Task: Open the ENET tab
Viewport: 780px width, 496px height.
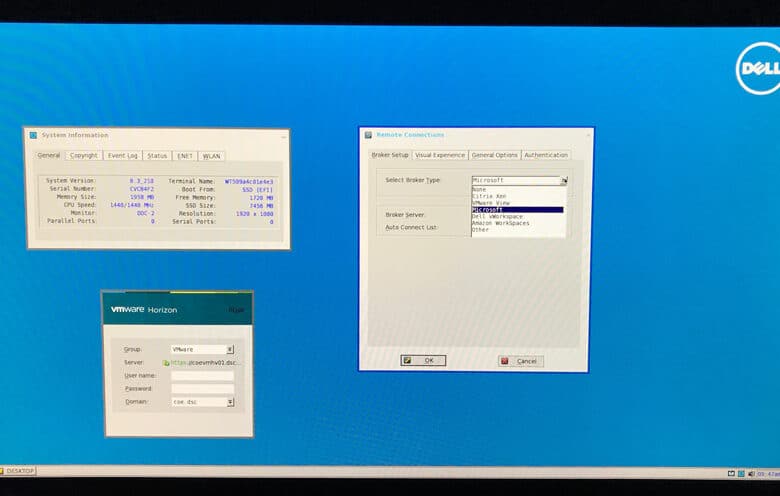Action: point(185,156)
